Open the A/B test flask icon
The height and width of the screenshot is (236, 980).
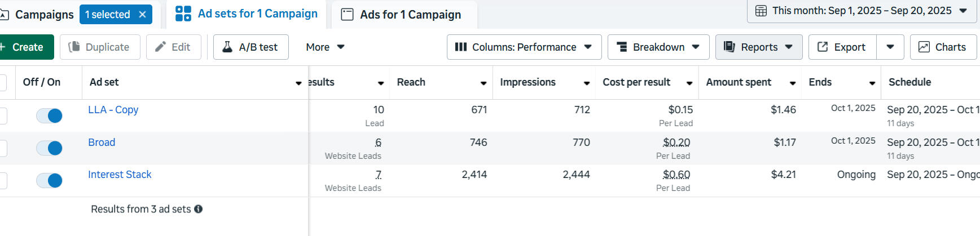[x=227, y=47]
